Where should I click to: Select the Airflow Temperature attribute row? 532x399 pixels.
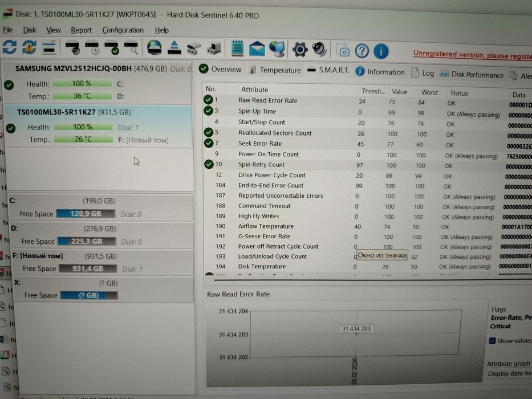pos(367,226)
